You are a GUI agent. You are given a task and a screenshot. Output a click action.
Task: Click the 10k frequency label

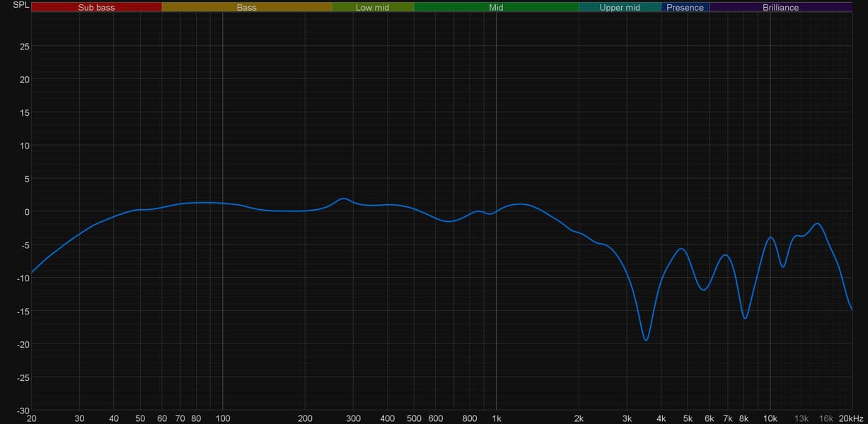tap(770, 419)
